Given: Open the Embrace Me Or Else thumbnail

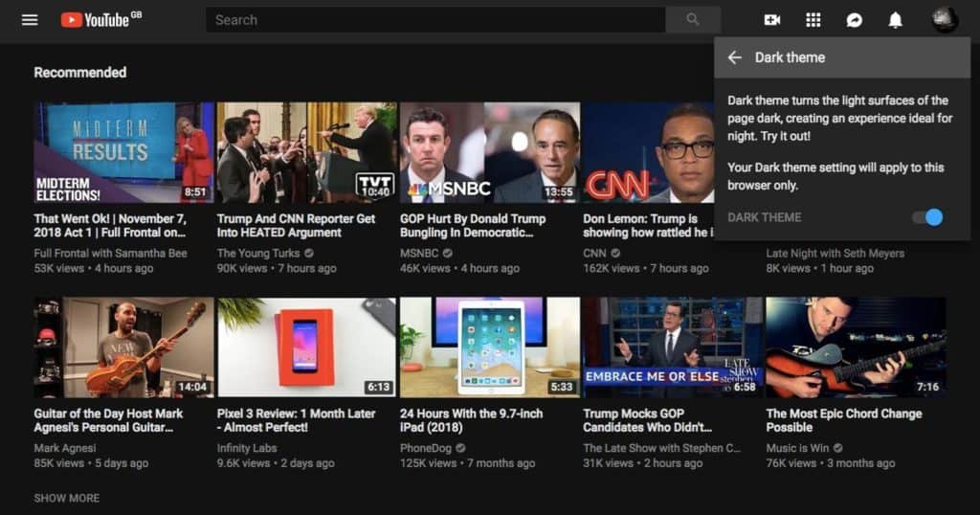Looking at the screenshot, I should coord(673,347).
